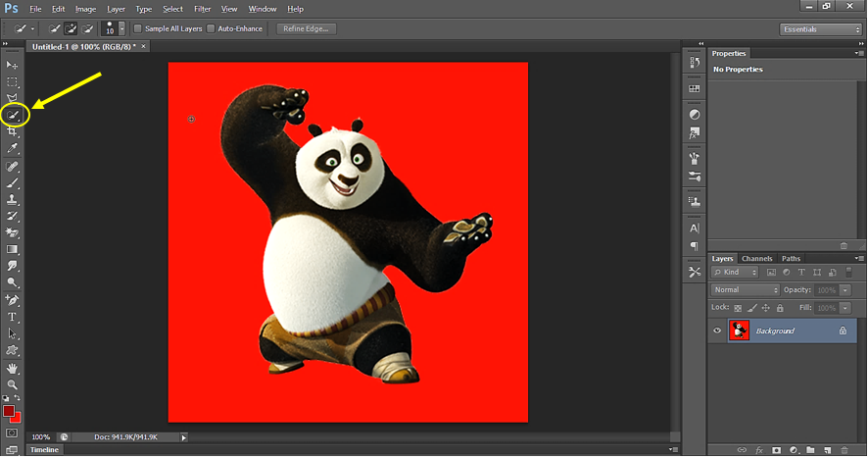Open the Select menu
Image resolution: width=868 pixels, height=458 pixels.
172,9
